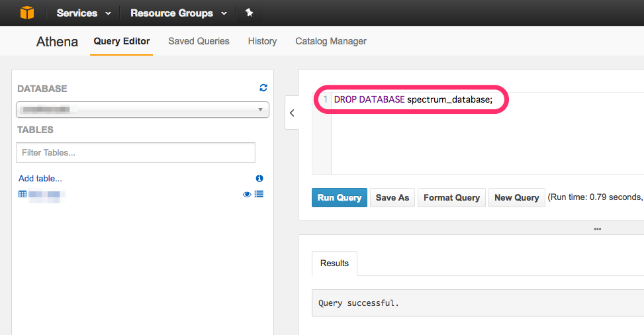Select the Results tab
The height and width of the screenshot is (335, 644).
(x=334, y=263)
